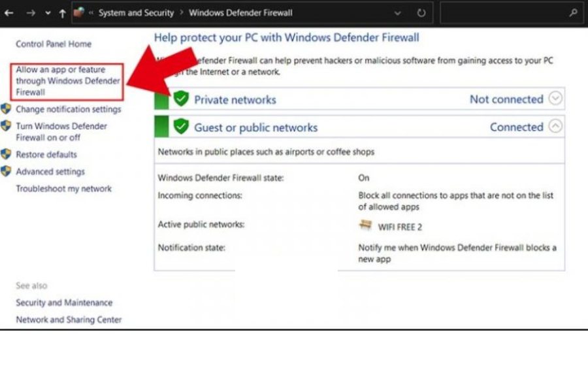Click the WIFI FREE 2 network name
Screen dimensions: 588x392
(400, 227)
